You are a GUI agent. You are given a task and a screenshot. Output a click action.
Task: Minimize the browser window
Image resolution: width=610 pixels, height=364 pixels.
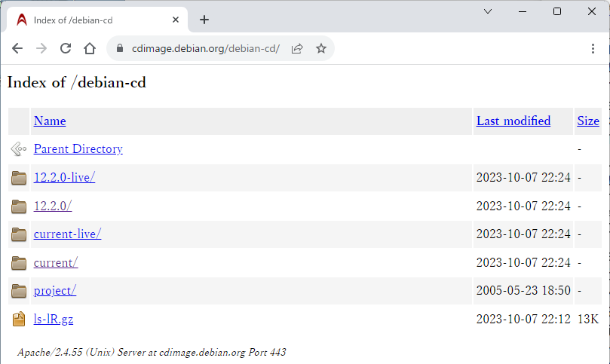coord(523,11)
